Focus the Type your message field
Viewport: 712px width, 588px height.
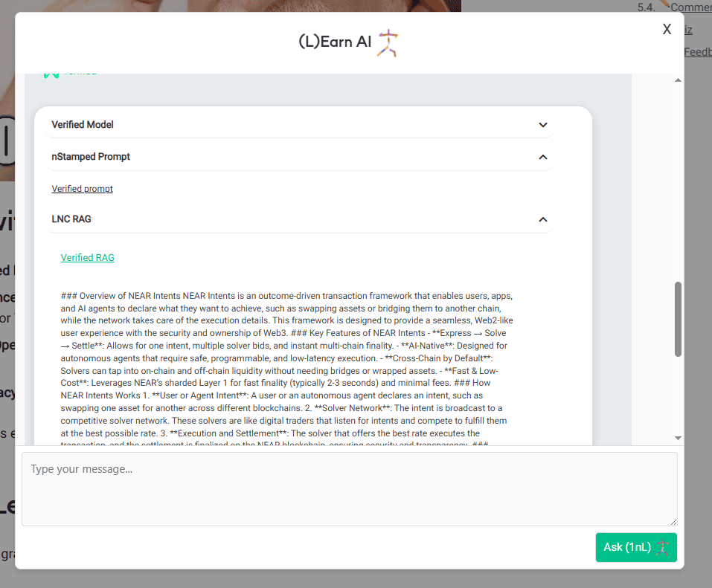349,488
